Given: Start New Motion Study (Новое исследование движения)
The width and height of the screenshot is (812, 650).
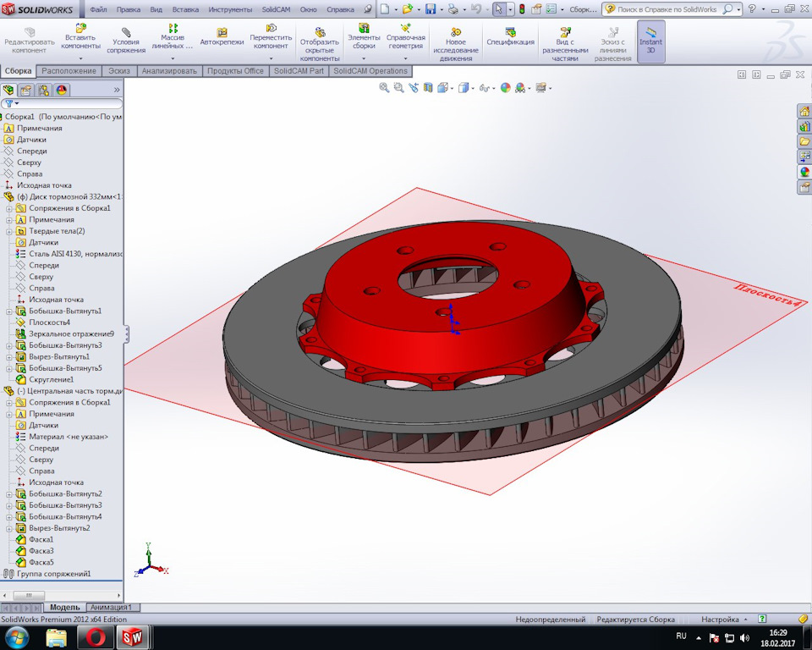Looking at the screenshot, I should pyautogui.click(x=455, y=31).
